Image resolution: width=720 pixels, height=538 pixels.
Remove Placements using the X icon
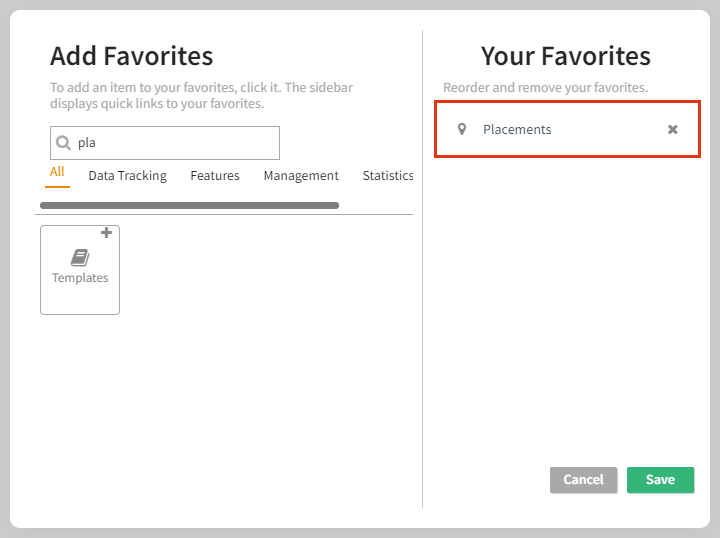pyautogui.click(x=673, y=130)
